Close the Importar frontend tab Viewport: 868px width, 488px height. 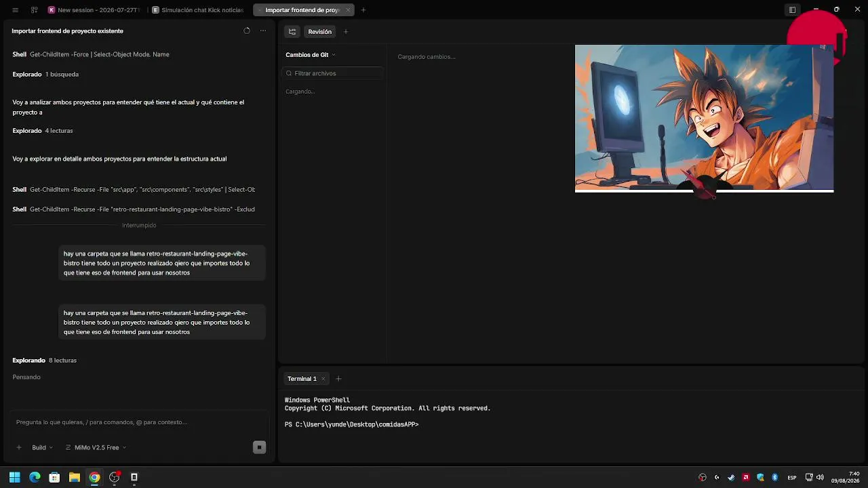point(348,10)
